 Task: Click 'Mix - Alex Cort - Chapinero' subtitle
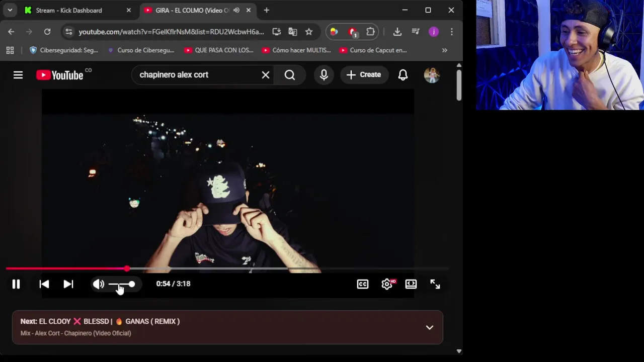click(76, 333)
